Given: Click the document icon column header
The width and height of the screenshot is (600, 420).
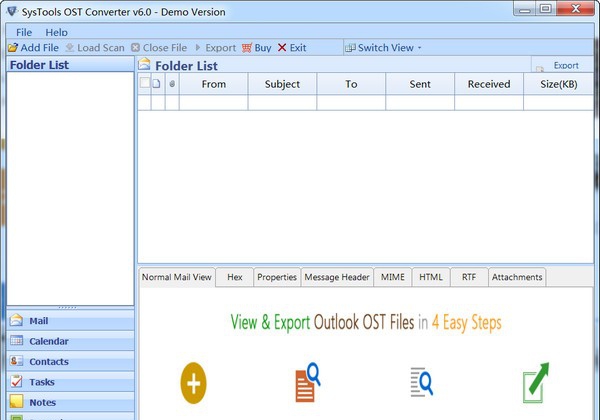Looking at the screenshot, I should pyautogui.click(x=157, y=83).
